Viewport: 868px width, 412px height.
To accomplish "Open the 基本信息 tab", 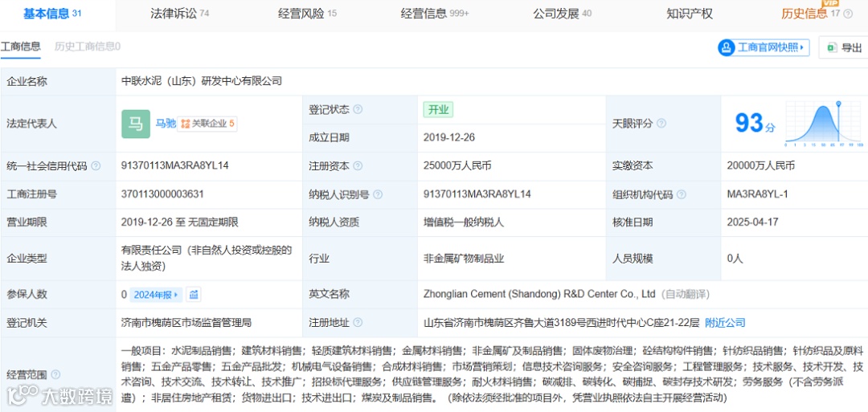I will 52,14.
